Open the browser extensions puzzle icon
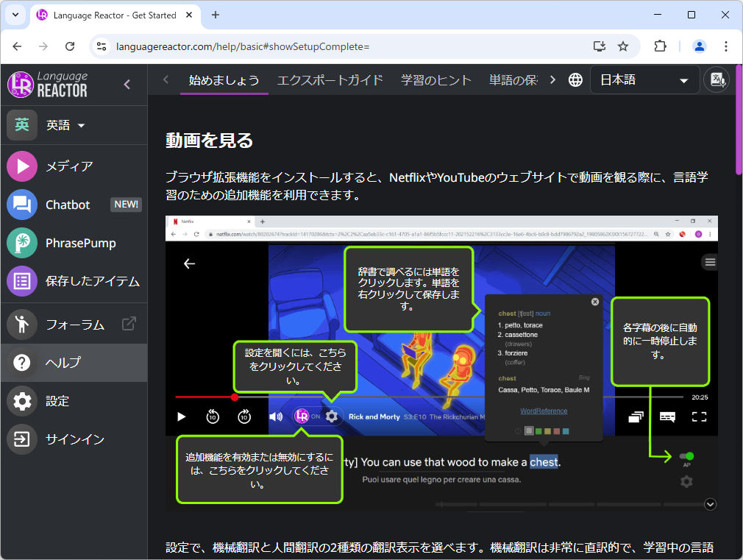Image resolution: width=743 pixels, height=560 pixels. tap(660, 46)
